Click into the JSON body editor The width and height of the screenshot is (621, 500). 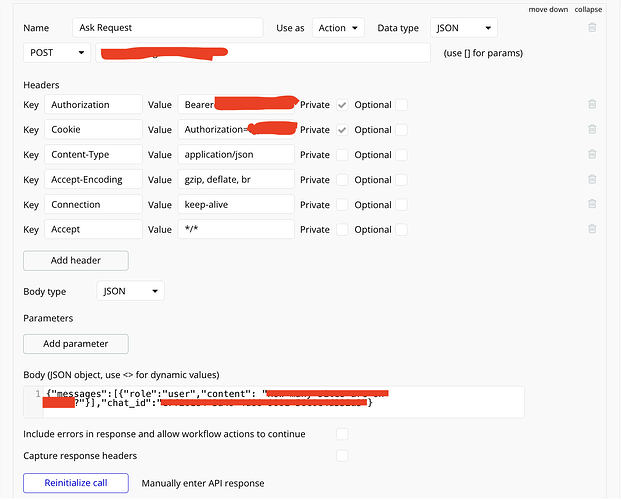(x=274, y=402)
